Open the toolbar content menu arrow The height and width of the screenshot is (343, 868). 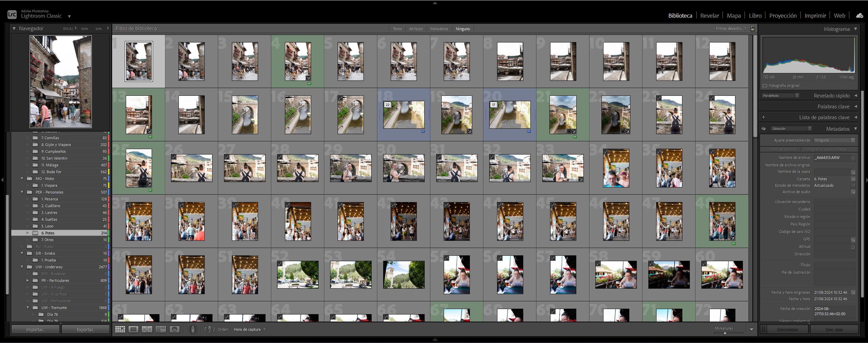pyautogui.click(x=751, y=329)
